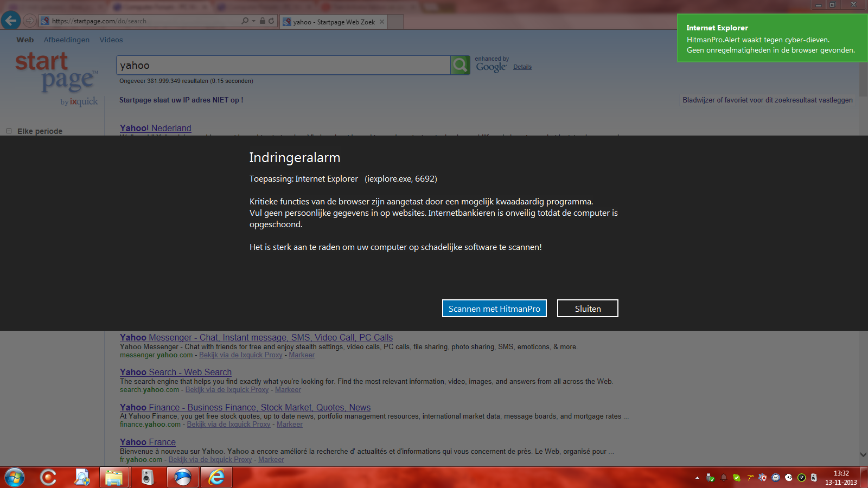868x488 pixels.
Task: Go back with the browser back arrow
Action: point(10,21)
